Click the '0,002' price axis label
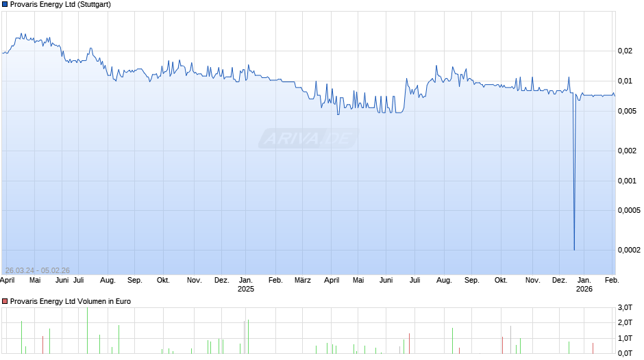 pos(627,151)
